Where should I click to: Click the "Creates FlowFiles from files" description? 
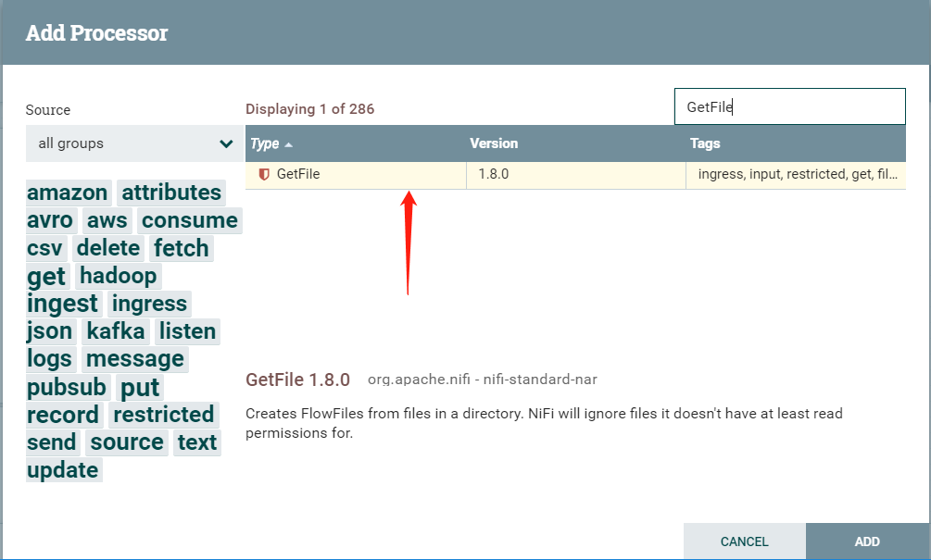click(544, 423)
